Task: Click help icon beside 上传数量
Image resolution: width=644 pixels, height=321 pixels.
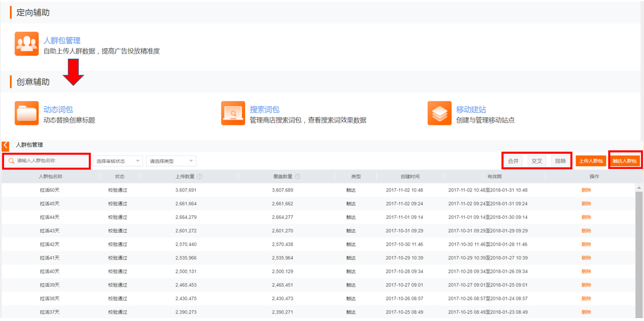Action: [200, 176]
